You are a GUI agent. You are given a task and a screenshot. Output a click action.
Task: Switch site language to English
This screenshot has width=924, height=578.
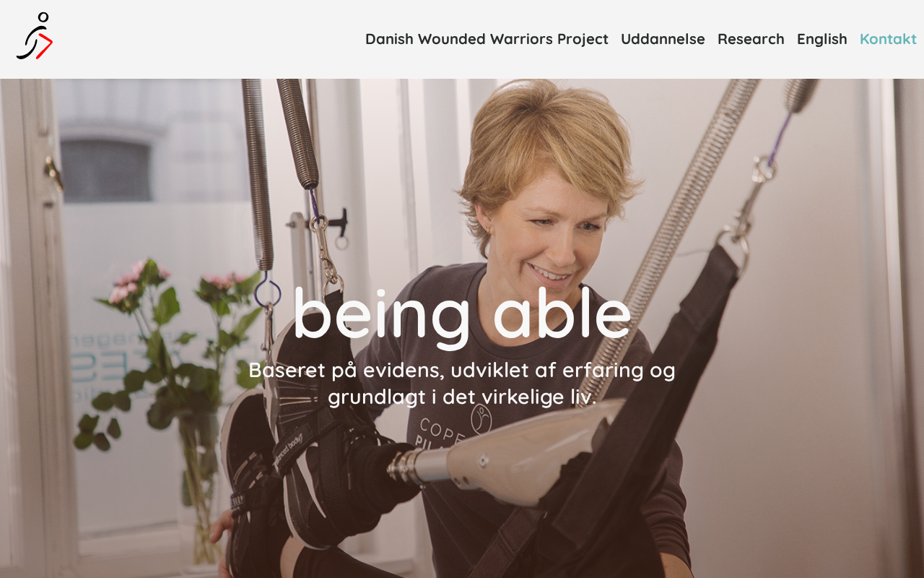click(821, 39)
